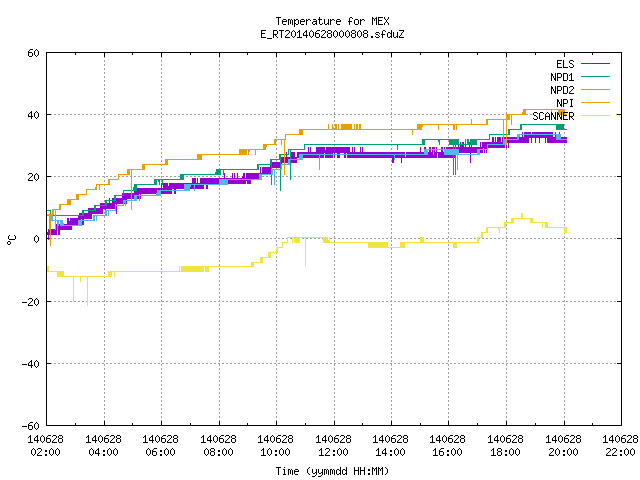Screen dimensions: 640x480
Task: Click the green NPD1 legend line sample
Action: [595, 76]
